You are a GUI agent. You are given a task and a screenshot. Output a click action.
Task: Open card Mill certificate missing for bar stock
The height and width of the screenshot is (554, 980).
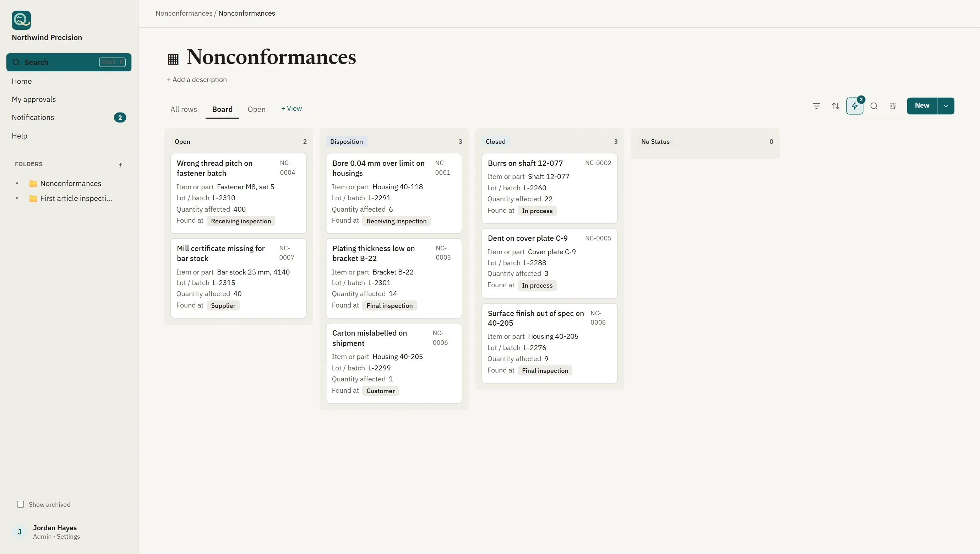pyautogui.click(x=239, y=278)
